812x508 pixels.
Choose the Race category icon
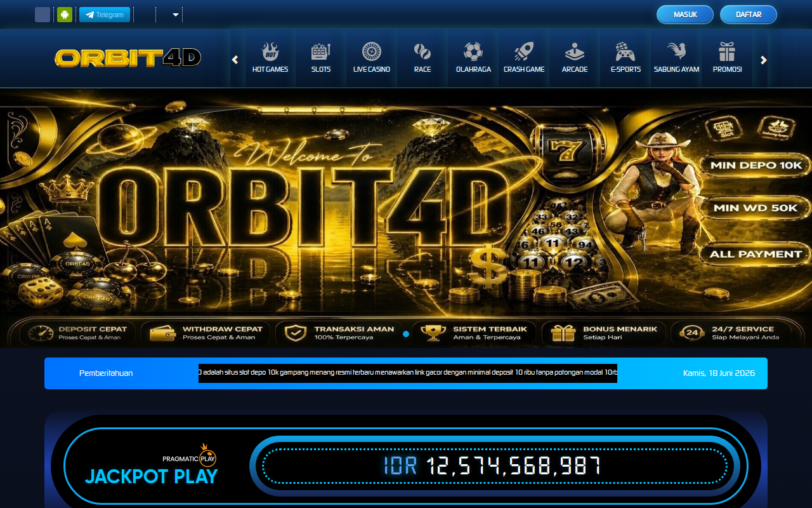[422, 51]
